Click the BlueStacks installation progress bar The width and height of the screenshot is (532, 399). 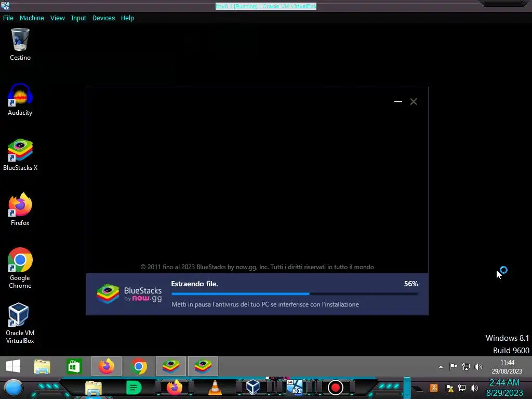(x=295, y=294)
